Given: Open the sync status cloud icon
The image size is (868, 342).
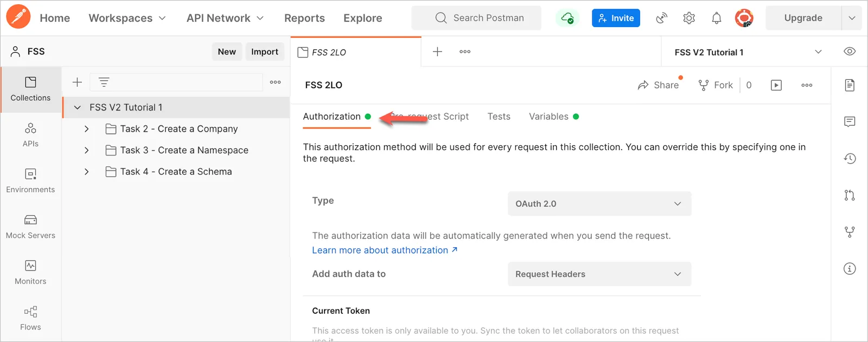Looking at the screenshot, I should [567, 18].
